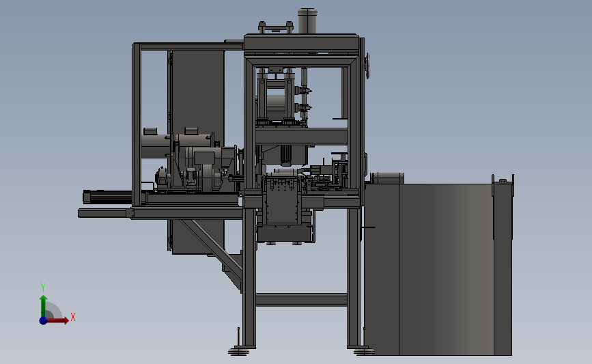Click the red X axis arrow of the triad
Viewport: 592px width, 364px height.
click(x=58, y=320)
